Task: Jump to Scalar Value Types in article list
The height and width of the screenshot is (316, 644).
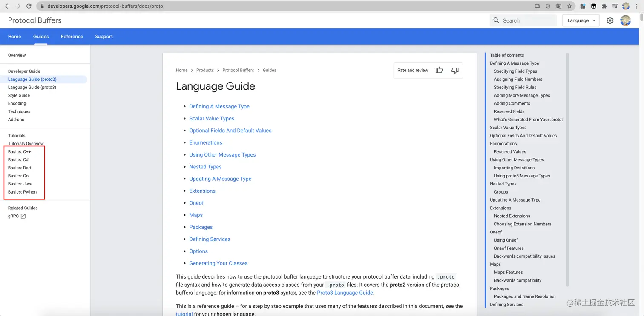Action: [x=212, y=119]
